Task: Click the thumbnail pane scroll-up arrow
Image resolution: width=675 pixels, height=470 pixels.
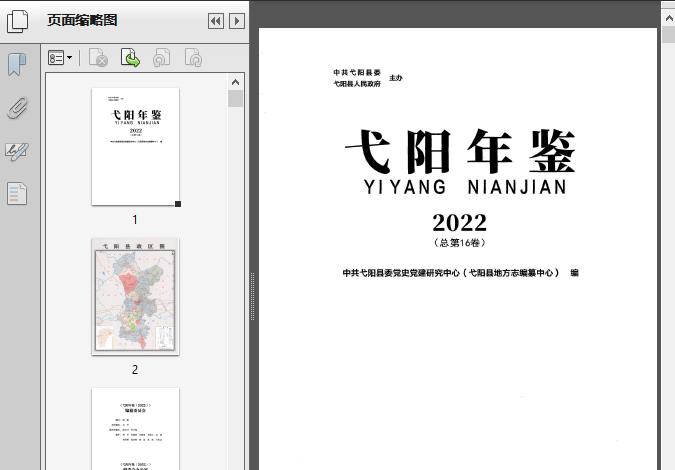Action: tap(235, 82)
